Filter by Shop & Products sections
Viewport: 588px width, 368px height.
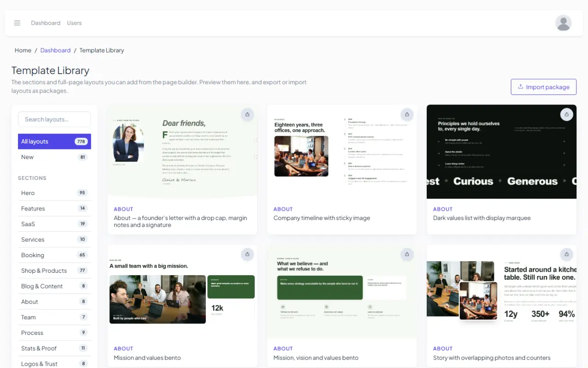pyautogui.click(x=54, y=270)
